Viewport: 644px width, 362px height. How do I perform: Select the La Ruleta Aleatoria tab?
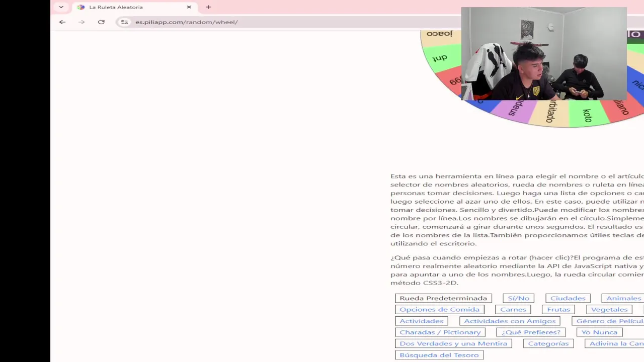coord(134,7)
